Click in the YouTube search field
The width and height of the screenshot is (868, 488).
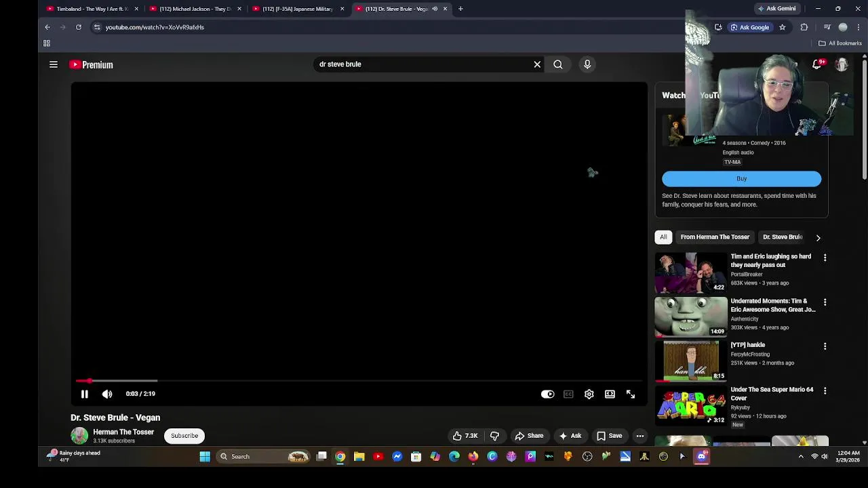coord(420,64)
